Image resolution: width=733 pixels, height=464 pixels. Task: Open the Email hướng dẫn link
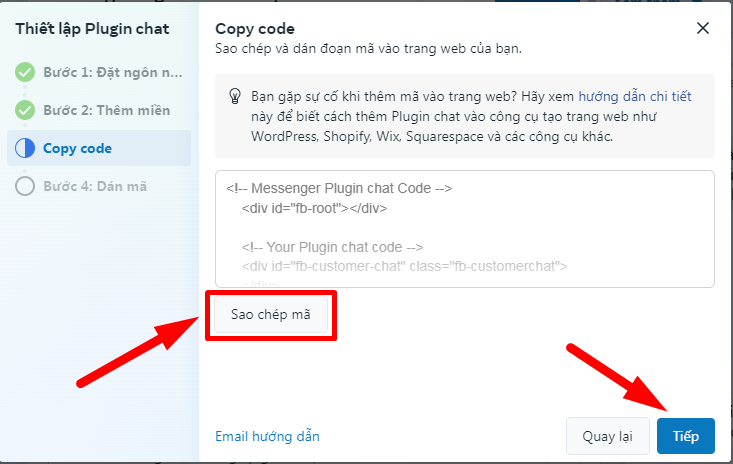click(267, 436)
